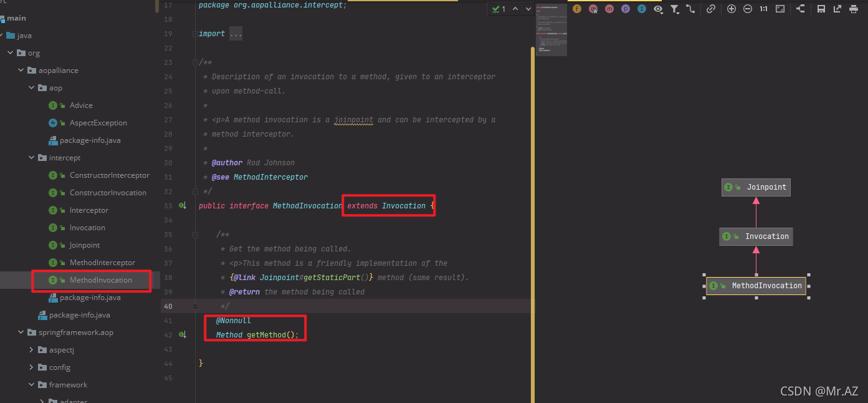Screen dimensions: 868x403
Task: Click the @Nonnull annotation on line 41
Action: tap(234, 321)
